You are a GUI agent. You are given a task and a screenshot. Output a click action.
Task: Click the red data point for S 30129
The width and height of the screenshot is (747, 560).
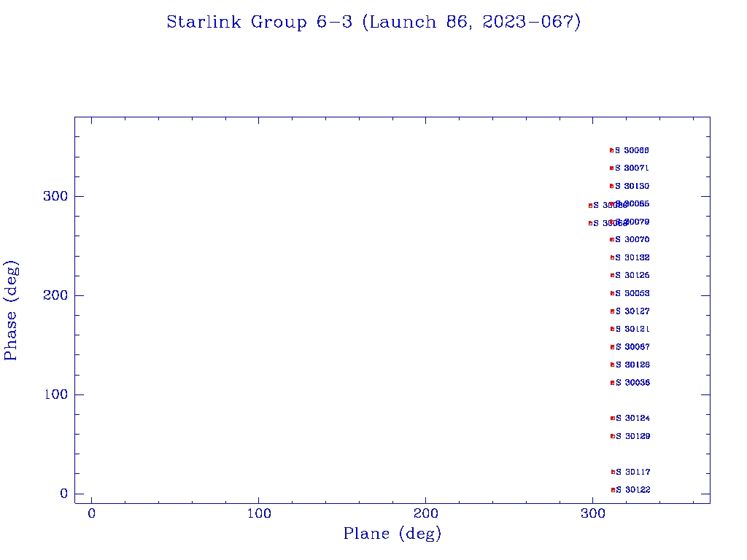tap(613, 436)
